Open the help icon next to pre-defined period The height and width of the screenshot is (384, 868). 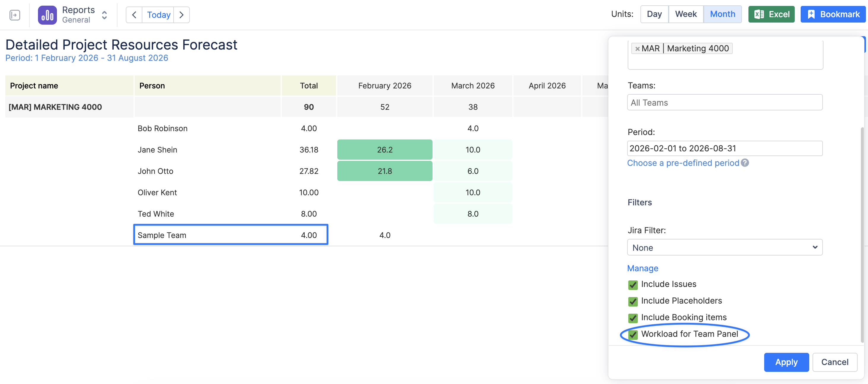[745, 163]
